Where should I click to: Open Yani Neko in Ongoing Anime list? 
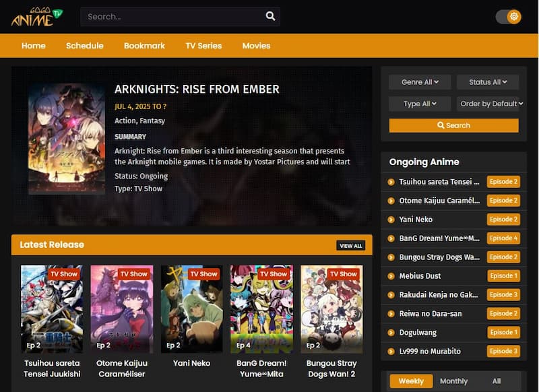(416, 220)
